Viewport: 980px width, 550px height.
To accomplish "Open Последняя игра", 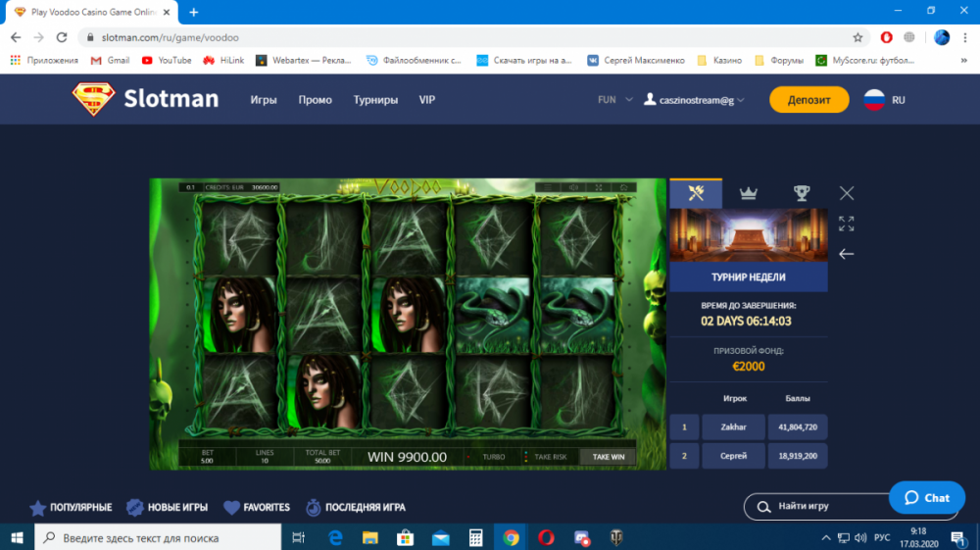I will pyautogui.click(x=356, y=508).
